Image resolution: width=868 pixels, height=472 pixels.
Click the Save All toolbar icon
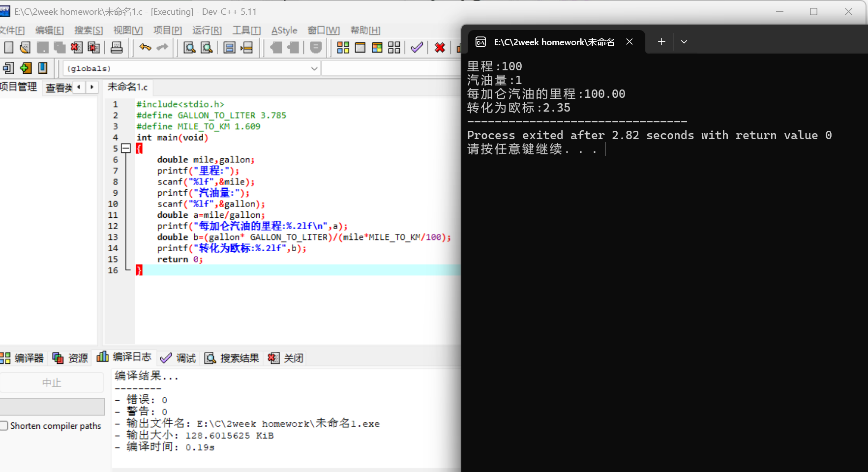[60, 47]
